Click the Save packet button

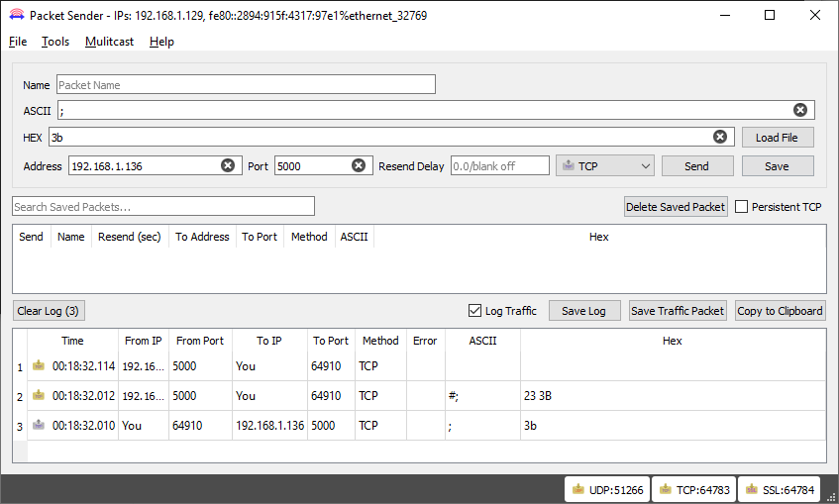coord(778,166)
